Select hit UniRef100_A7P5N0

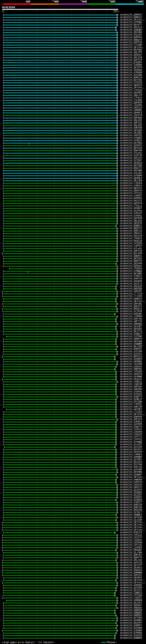131,22
